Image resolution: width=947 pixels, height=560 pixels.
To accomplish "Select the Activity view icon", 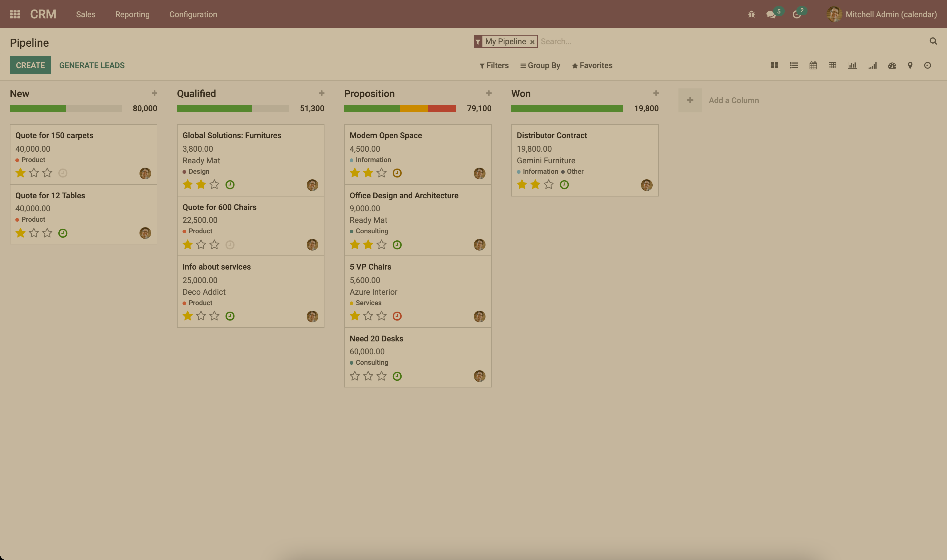I will coord(928,66).
